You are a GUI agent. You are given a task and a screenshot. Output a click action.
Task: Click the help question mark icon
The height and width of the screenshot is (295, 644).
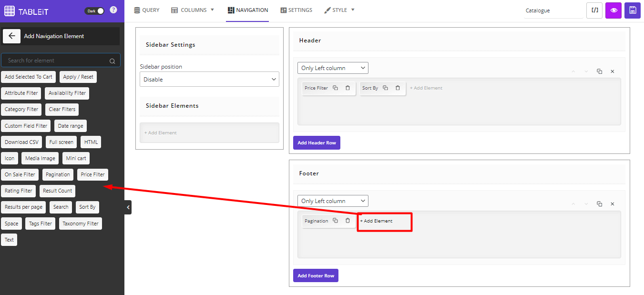click(x=112, y=10)
